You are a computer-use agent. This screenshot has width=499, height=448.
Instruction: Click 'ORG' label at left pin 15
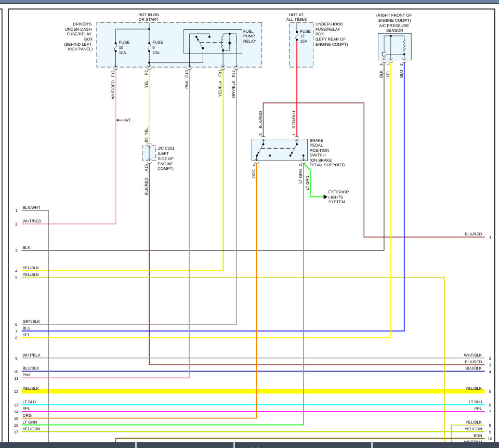coord(27,415)
